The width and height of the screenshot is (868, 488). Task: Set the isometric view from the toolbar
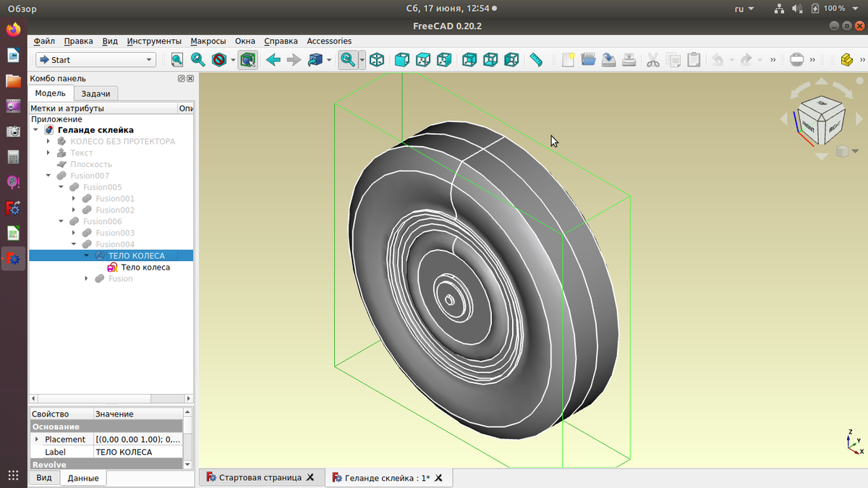(x=376, y=60)
